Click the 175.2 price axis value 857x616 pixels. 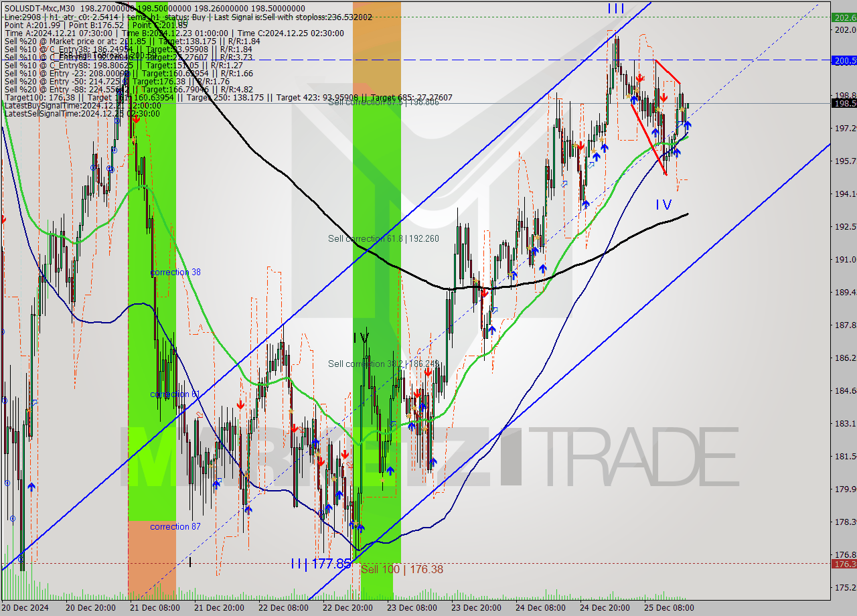tap(845, 587)
